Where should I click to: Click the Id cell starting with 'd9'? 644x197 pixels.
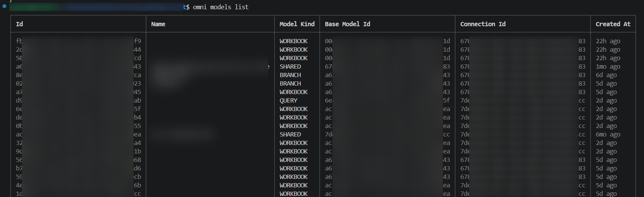78,100
